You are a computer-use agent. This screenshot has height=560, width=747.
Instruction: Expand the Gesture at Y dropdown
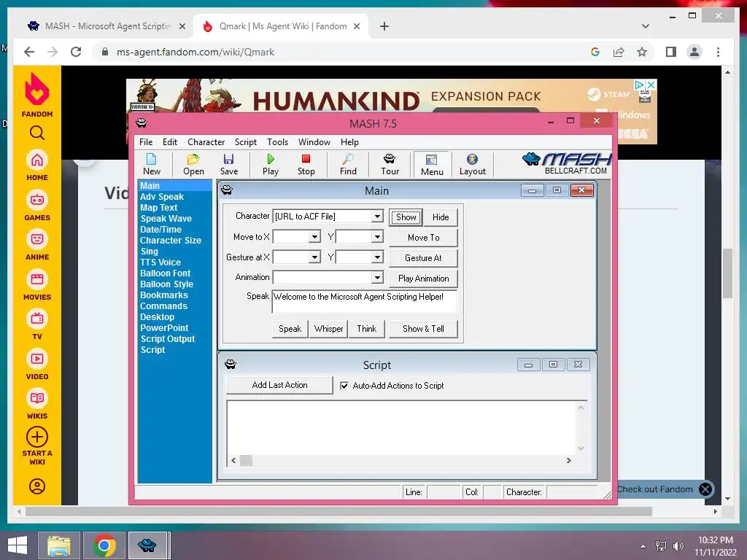(377, 257)
